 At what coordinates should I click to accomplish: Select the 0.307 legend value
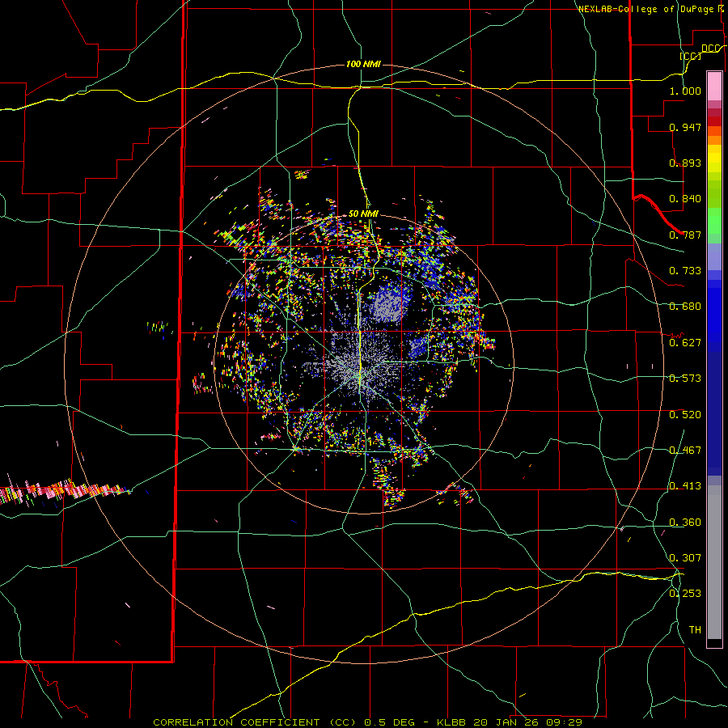685,557
